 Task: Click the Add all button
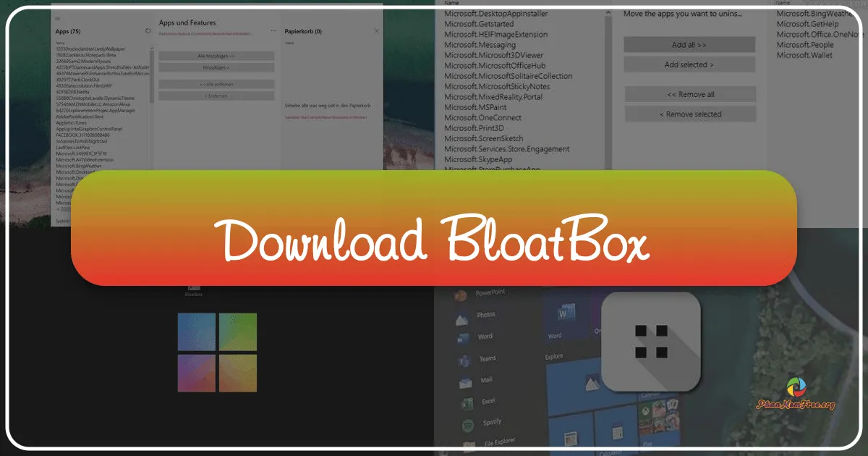[x=690, y=44]
